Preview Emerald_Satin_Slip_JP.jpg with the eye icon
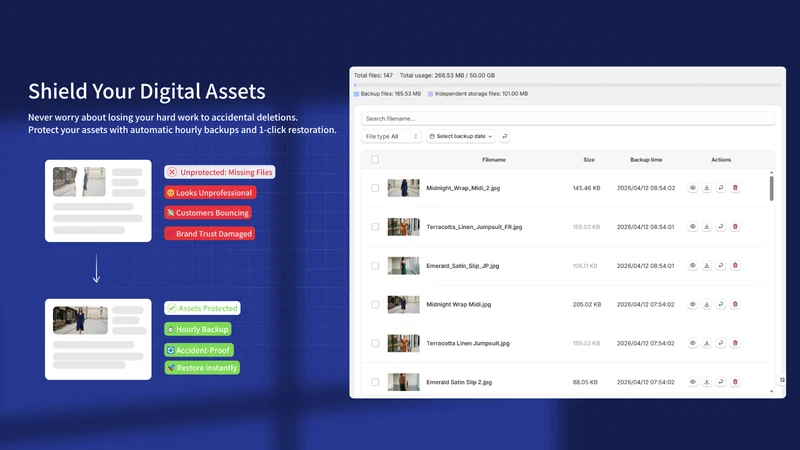Image resolution: width=800 pixels, height=450 pixels. pos(692,265)
